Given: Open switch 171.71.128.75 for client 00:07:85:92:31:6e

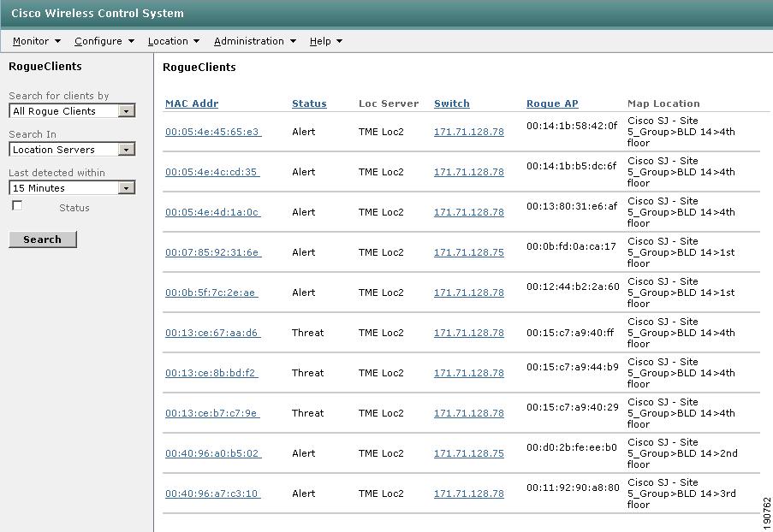Looking at the screenshot, I should tap(469, 252).
